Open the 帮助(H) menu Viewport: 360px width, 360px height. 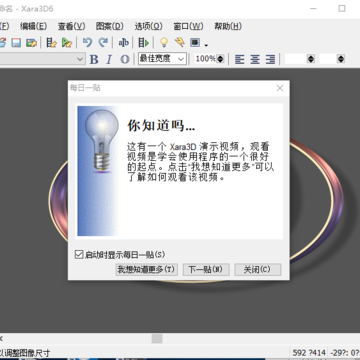228,26
